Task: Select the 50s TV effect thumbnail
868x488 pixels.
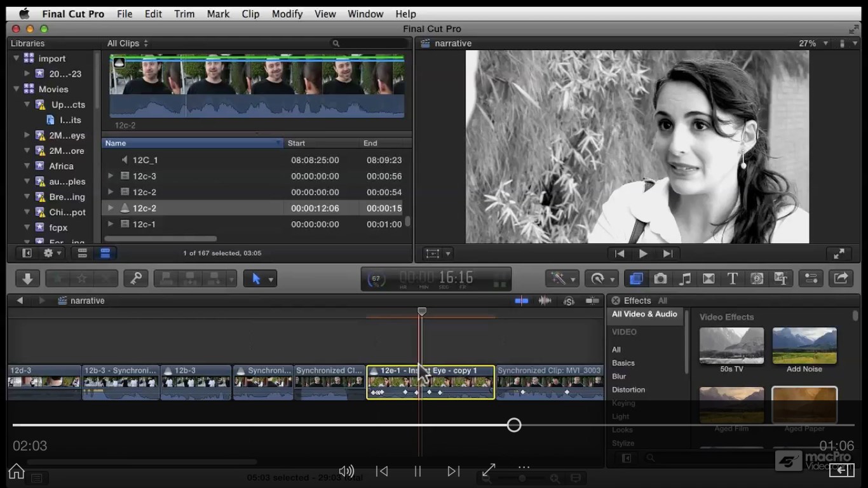Action: click(731, 346)
